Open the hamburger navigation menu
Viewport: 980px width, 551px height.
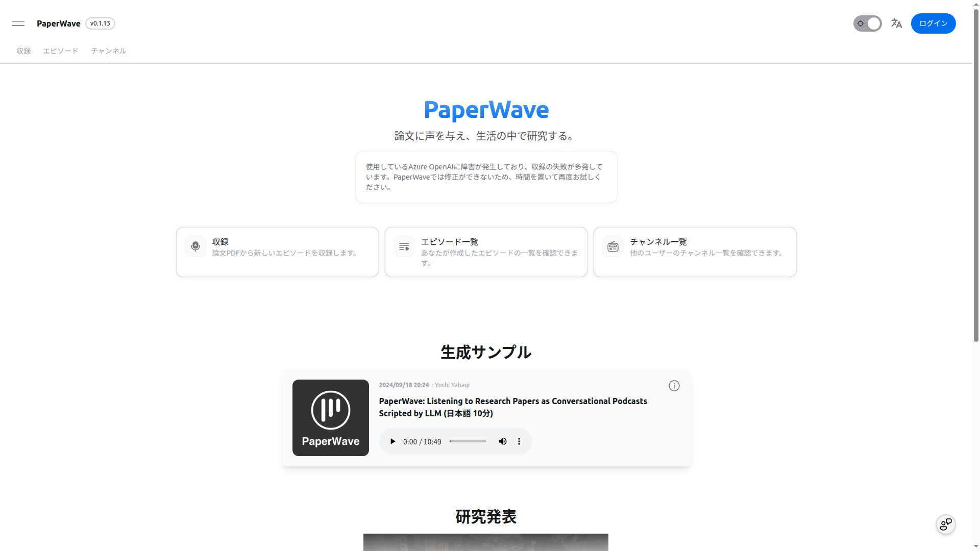point(18,23)
